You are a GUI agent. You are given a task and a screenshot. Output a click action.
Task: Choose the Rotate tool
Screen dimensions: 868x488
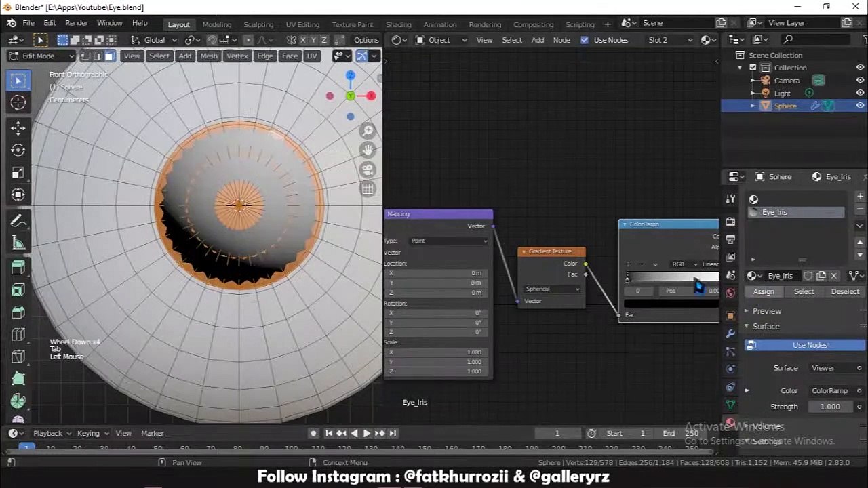pyautogui.click(x=18, y=150)
